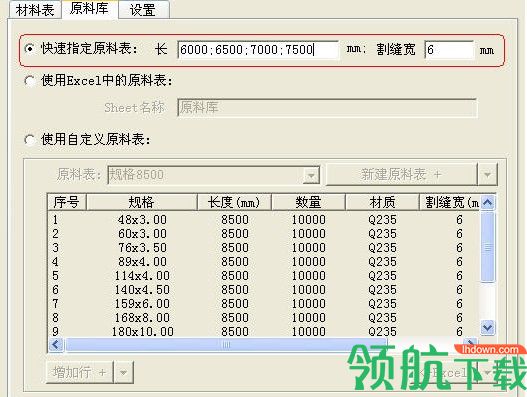The width and height of the screenshot is (527, 397).
Task: Click the table's scroll down arrow
Action: click(x=487, y=327)
